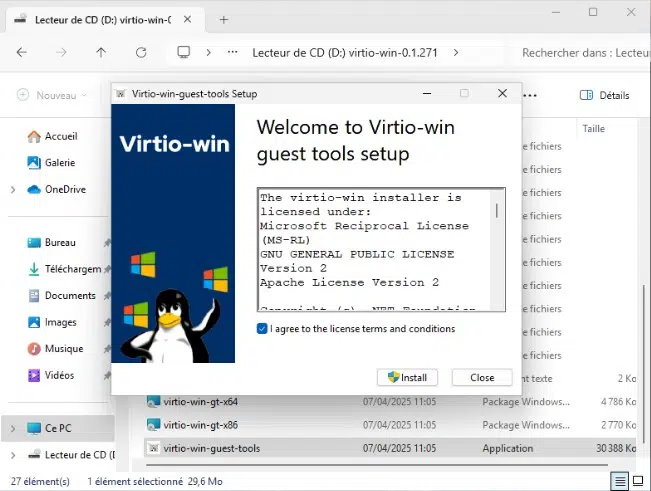Click the Galerie icon
The width and height of the screenshot is (651, 491).
pos(34,163)
